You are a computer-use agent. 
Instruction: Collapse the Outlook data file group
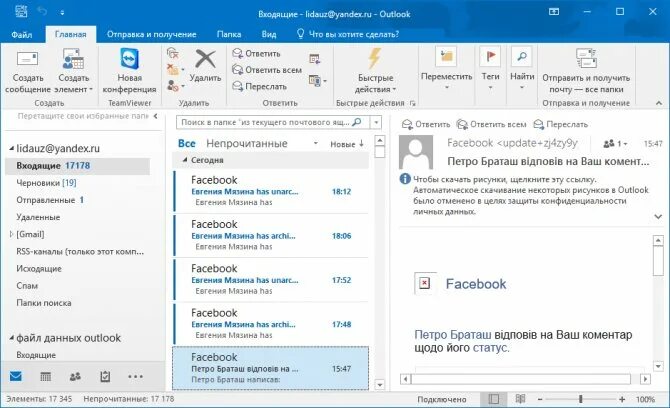tap(12, 338)
